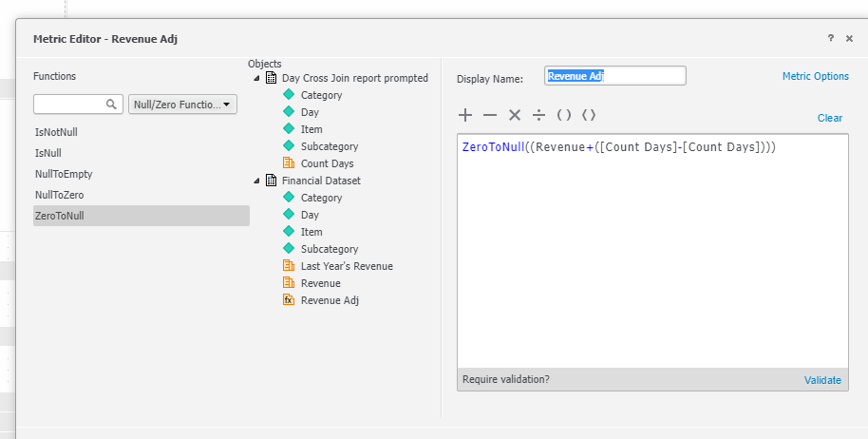Collapse the Financial Dataset tree node
868x439 pixels.
[x=256, y=181]
